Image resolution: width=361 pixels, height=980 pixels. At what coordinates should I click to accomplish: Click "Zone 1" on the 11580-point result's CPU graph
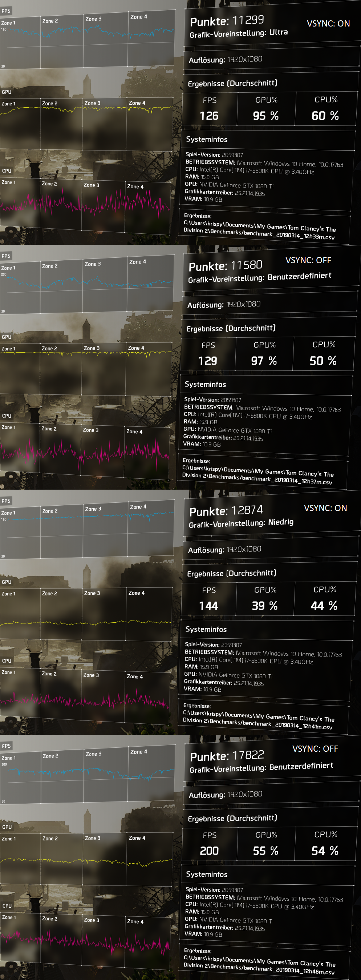[8, 427]
